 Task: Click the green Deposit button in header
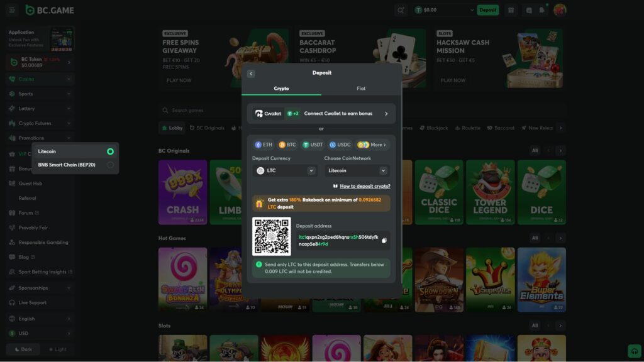pos(488,10)
